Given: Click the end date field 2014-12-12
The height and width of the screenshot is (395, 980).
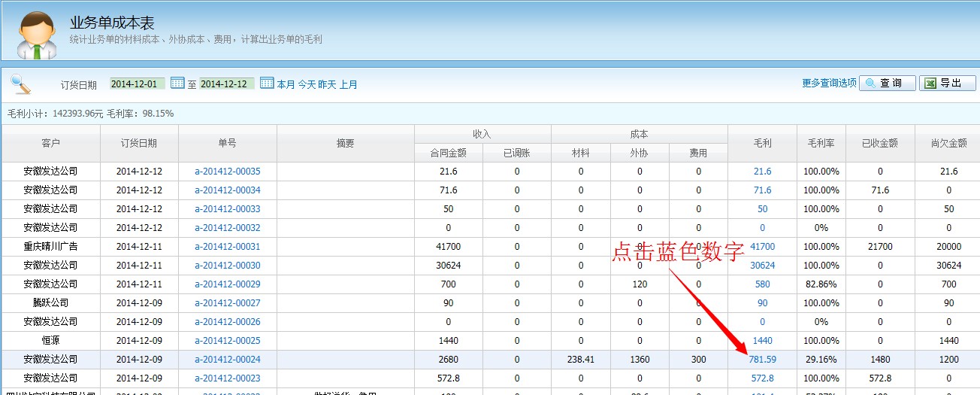Looking at the screenshot, I should click(x=226, y=84).
